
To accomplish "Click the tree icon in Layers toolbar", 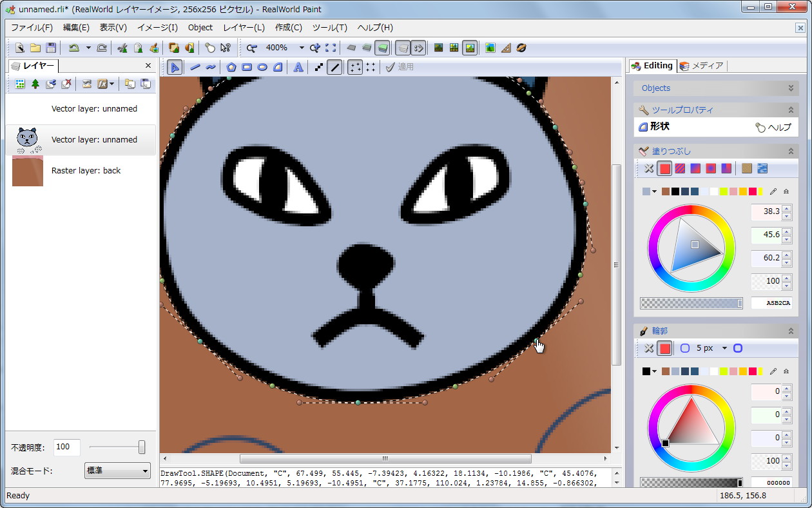I will tap(35, 84).
